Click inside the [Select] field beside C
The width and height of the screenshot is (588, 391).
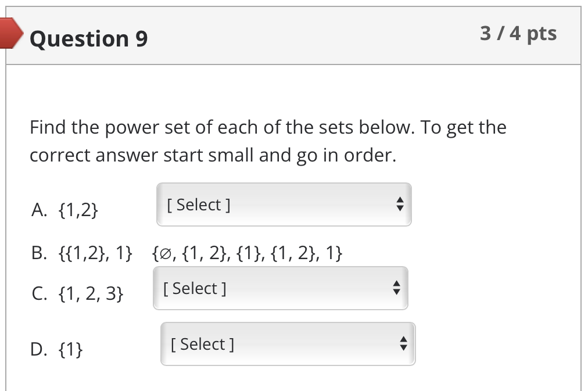(x=193, y=288)
